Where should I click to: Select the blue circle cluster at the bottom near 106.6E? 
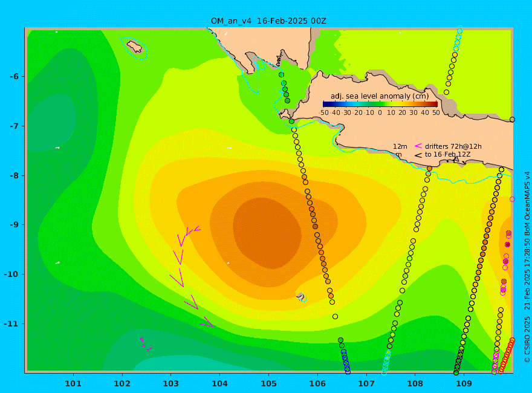tap(345, 362)
